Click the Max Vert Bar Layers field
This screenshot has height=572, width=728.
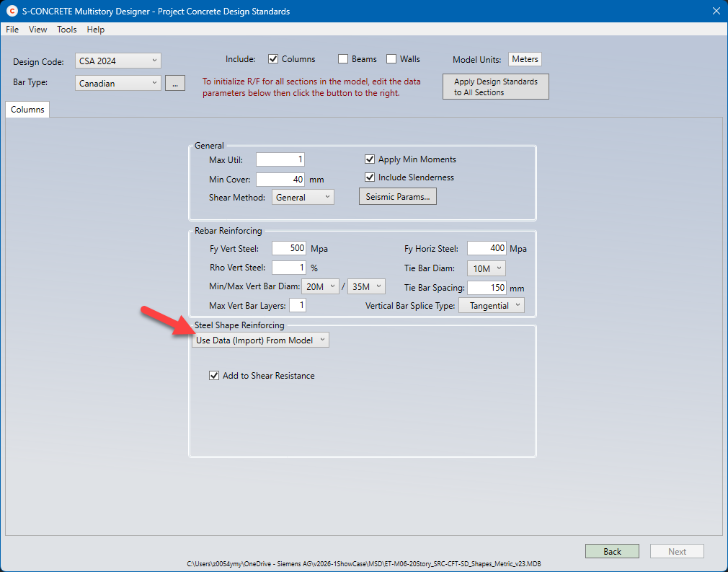(x=298, y=305)
